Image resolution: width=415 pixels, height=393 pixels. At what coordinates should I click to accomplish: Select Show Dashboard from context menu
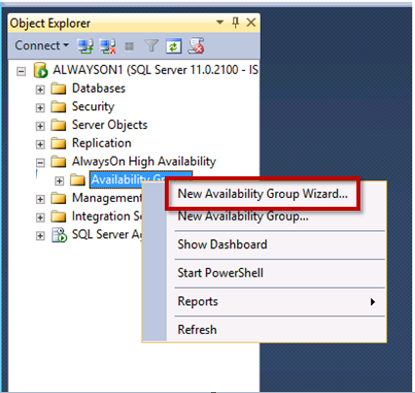[222, 245]
